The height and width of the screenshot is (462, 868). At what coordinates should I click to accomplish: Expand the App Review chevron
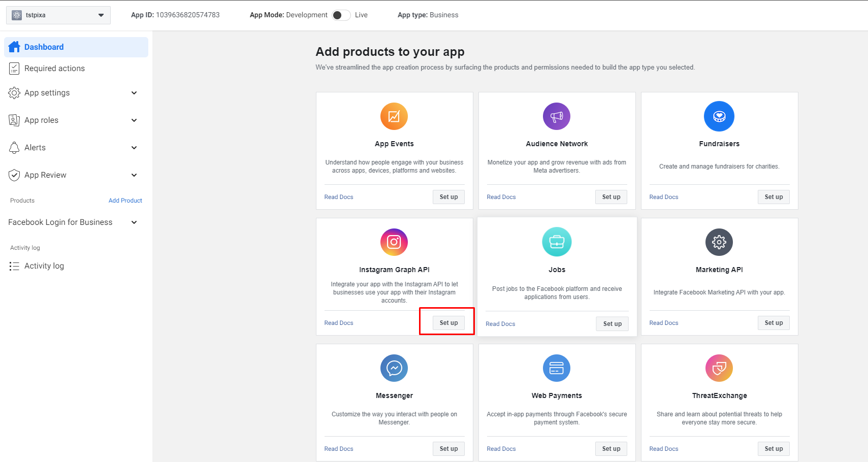pos(134,175)
